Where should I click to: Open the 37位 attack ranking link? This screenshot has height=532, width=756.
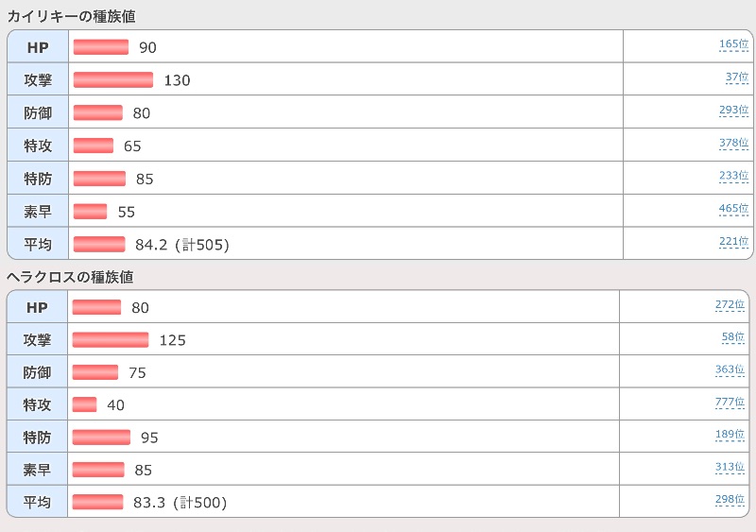(x=737, y=77)
